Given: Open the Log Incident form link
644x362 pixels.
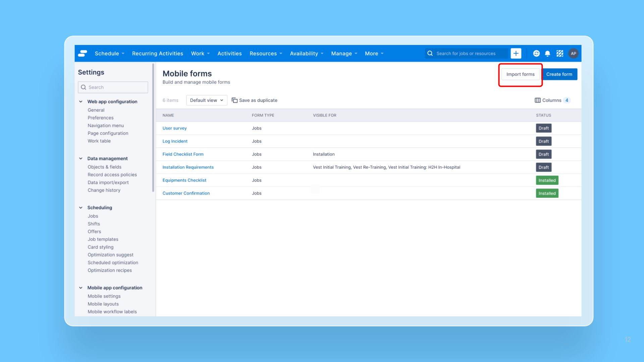Looking at the screenshot, I should (x=175, y=141).
